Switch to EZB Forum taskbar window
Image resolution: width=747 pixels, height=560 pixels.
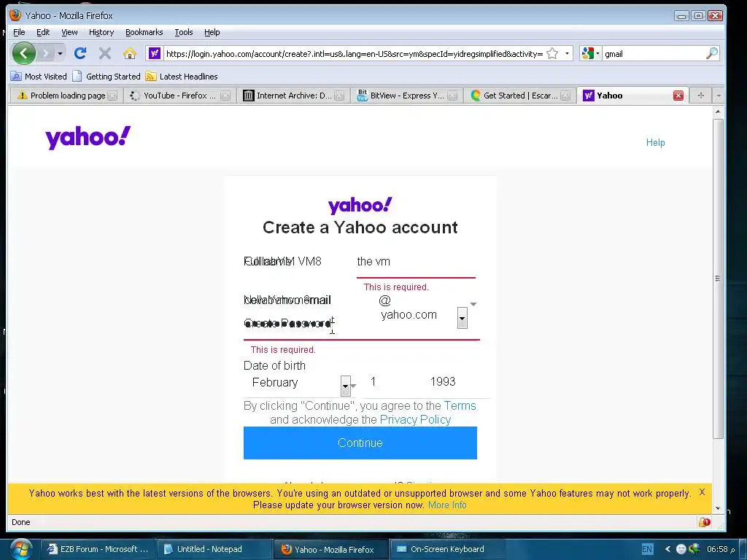(x=98, y=549)
